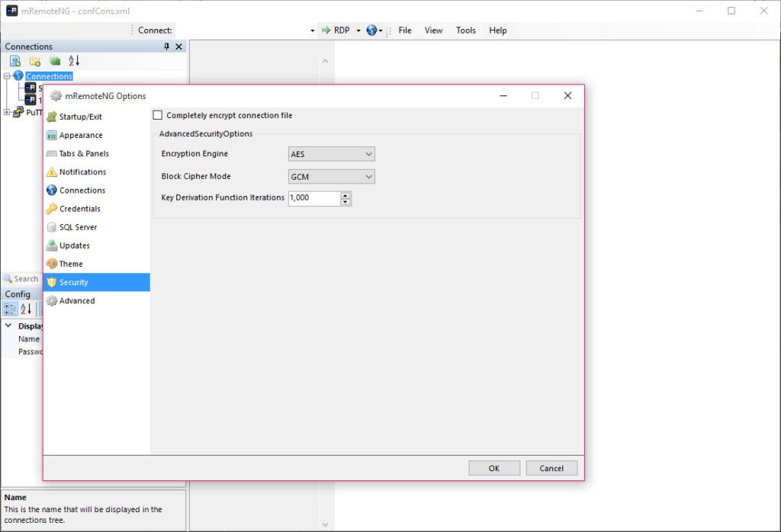Close the Connections panel
This screenshot has height=532, width=781.
[x=178, y=46]
